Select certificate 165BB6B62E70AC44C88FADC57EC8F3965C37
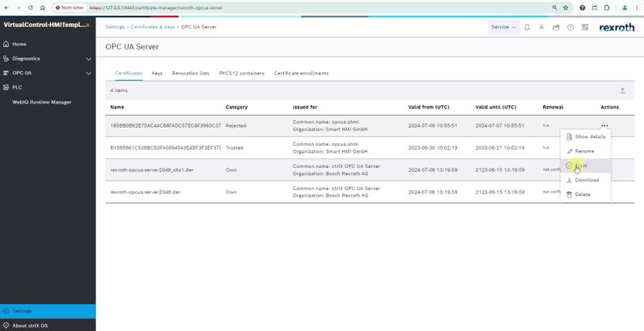 pos(165,126)
